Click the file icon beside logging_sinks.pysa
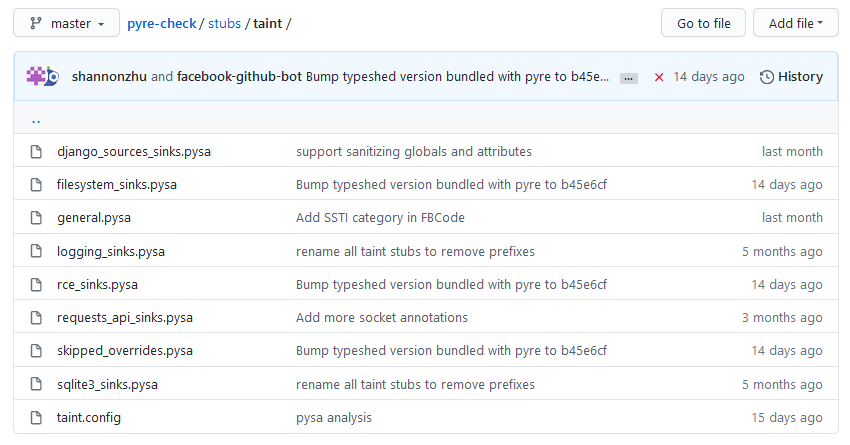Viewport: 850px width, 445px height. pos(36,252)
